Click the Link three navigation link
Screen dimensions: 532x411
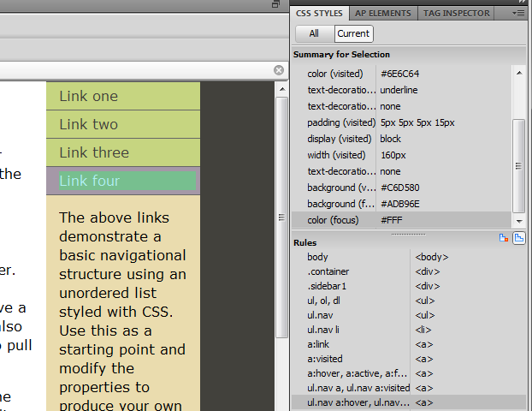[94, 152]
